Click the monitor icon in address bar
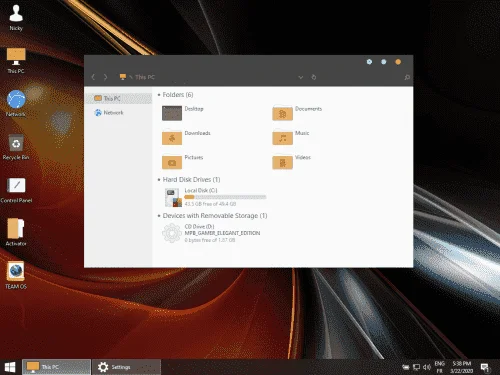The image size is (500, 375). pyautogui.click(x=123, y=77)
